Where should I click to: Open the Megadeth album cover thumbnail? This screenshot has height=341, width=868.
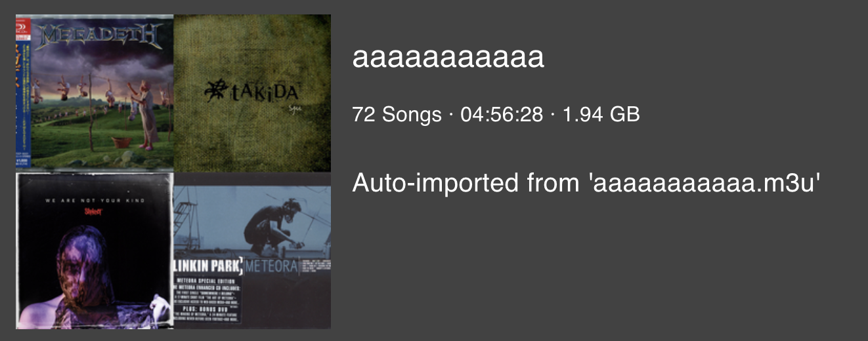[95, 92]
